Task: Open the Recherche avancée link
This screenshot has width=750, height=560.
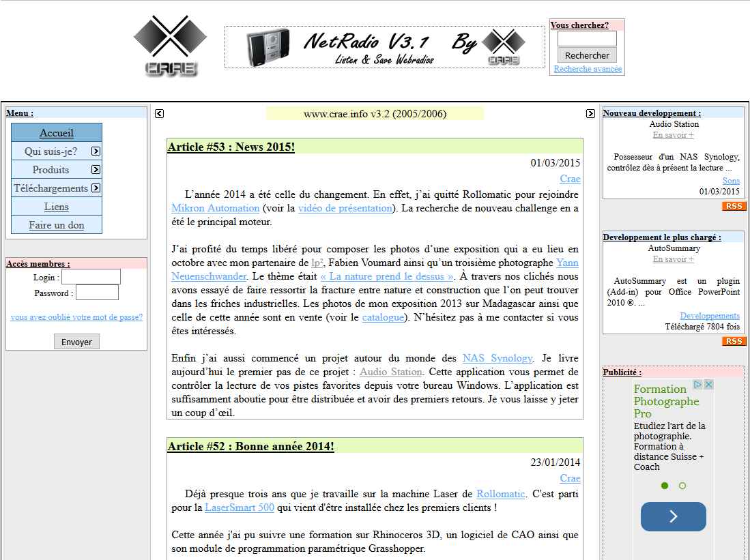Action: 588,69
